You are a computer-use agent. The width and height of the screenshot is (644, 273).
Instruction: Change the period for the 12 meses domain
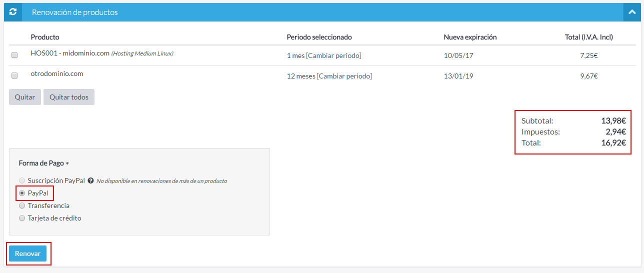(344, 76)
